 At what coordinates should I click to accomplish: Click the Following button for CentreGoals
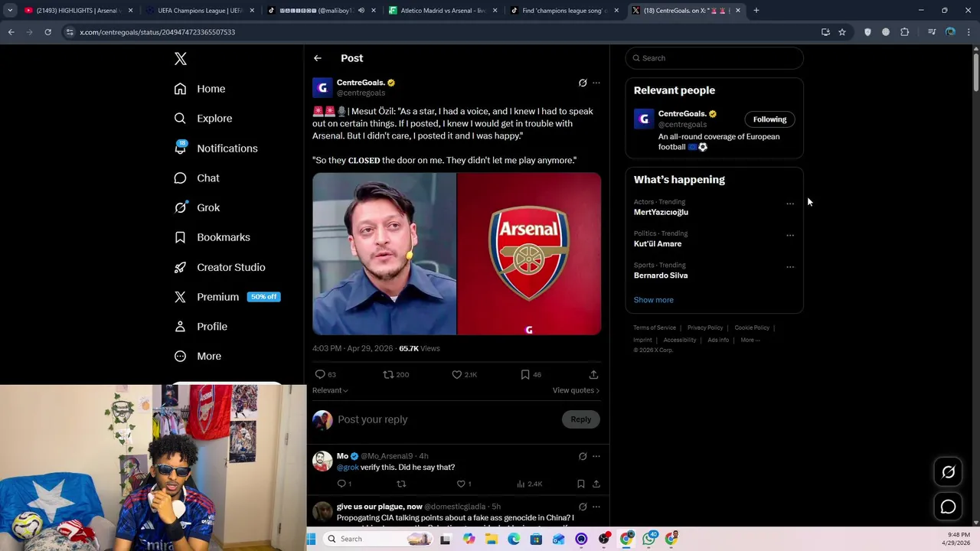point(769,119)
